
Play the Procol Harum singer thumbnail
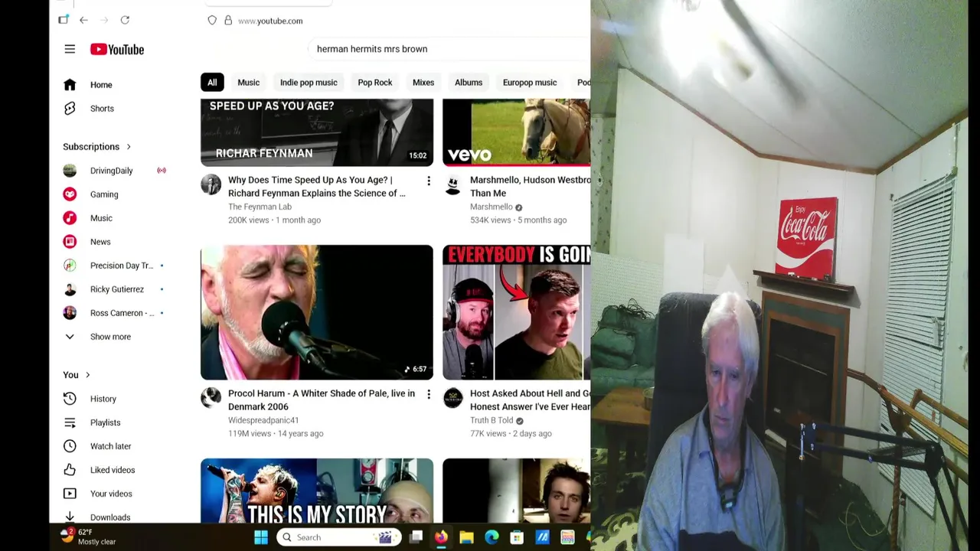click(317, 312)
